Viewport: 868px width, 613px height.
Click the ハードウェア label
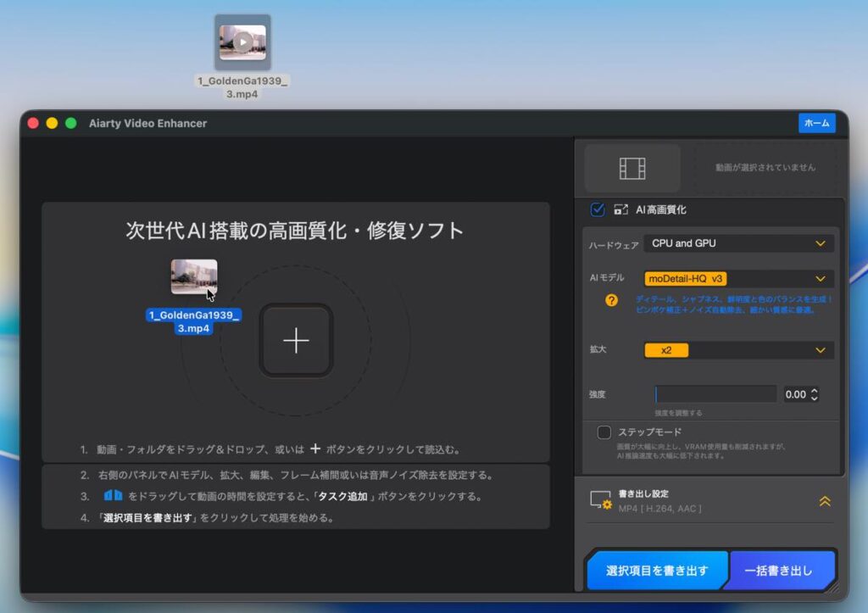click(x=614, y=245)
